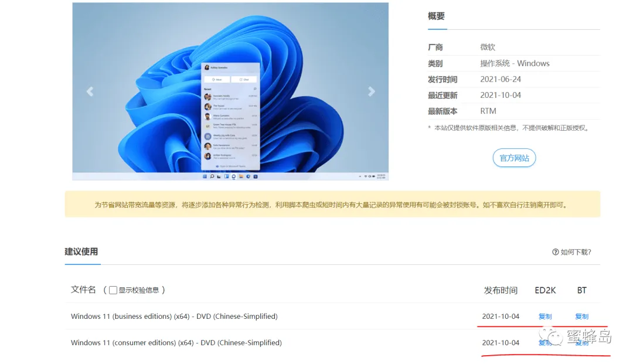633x364 pixels.
Task: Click the 发布时间 column header
Action: point(501,291)
